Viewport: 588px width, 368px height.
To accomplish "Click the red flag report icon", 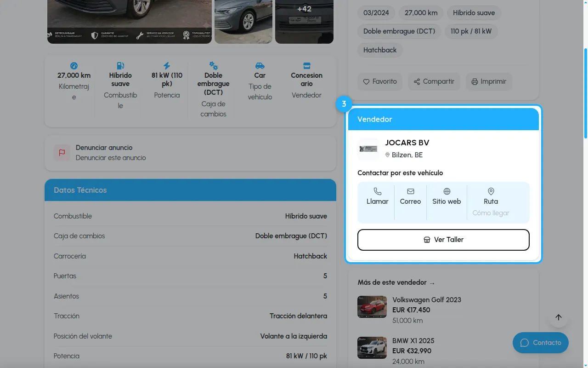I will click(x=62, y=153).
